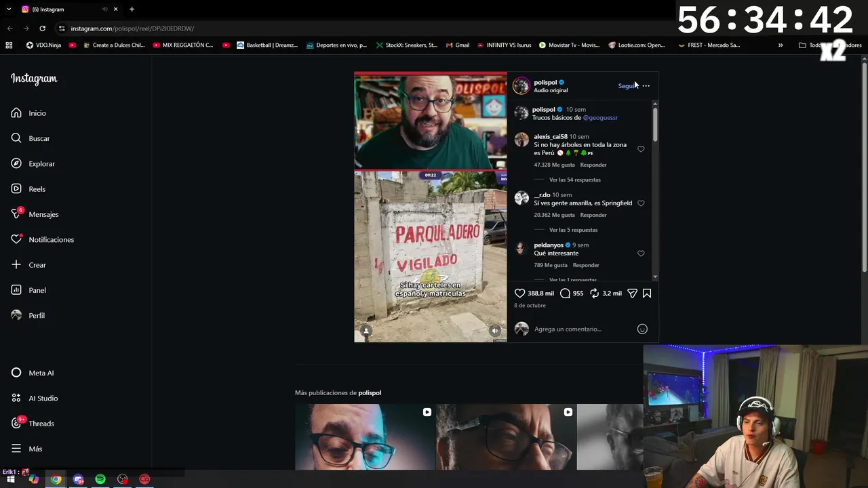Click the reel video to pause
This screenshot has height=488, width=868.
[x=430, y=207]
